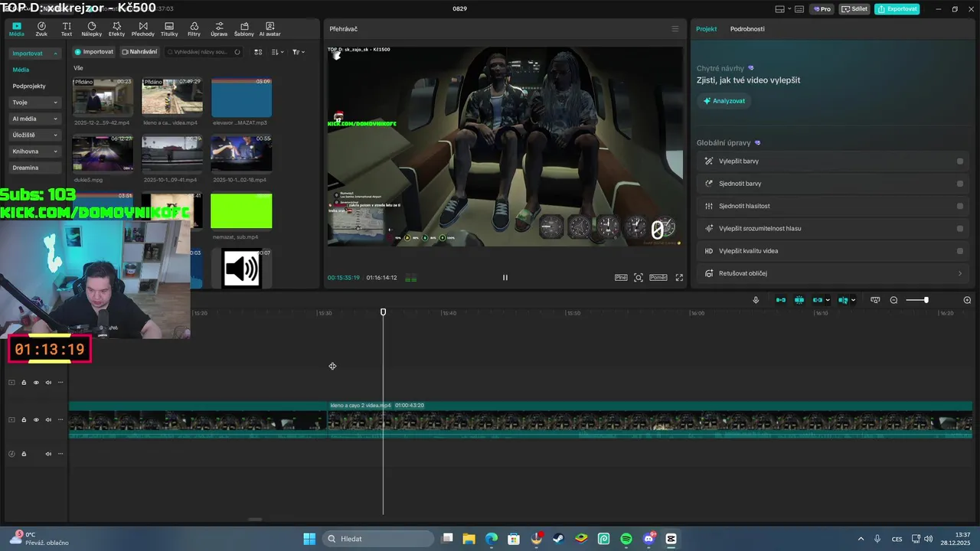
Task: Open the Nálepky stickers panel
Action: [91, 29]
